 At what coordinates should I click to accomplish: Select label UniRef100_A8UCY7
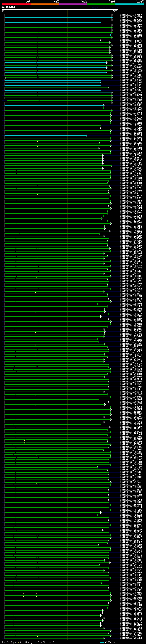(131, 266)
